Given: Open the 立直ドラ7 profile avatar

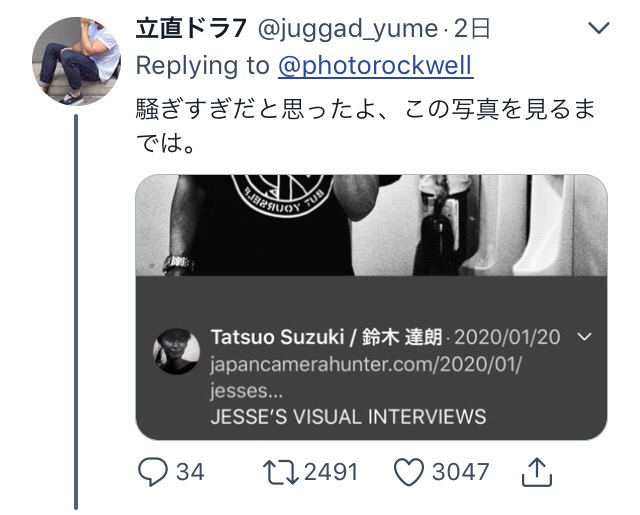Looking at the screenshot, I should point(76,61).
